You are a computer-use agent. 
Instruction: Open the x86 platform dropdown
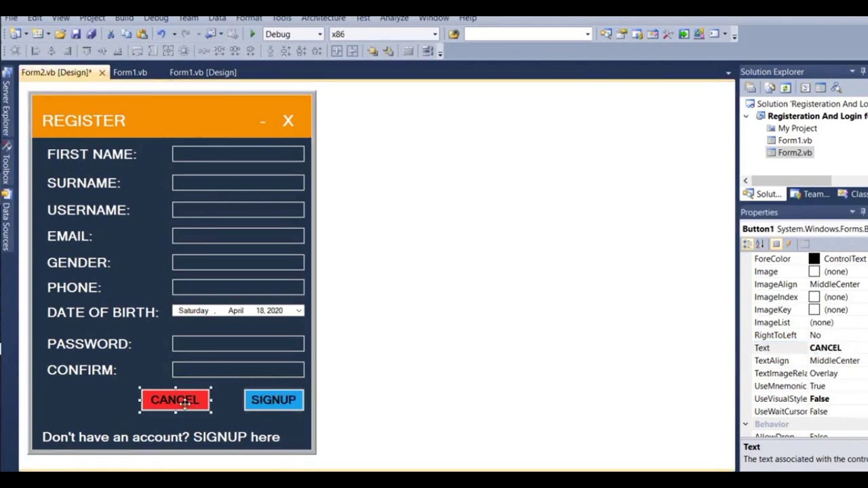[x=435, y=34]
